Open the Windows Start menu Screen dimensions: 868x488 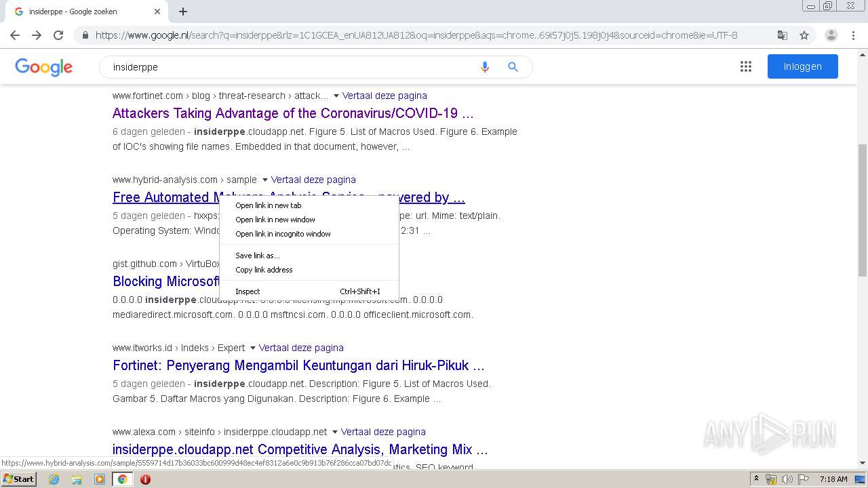pos(18,479)
